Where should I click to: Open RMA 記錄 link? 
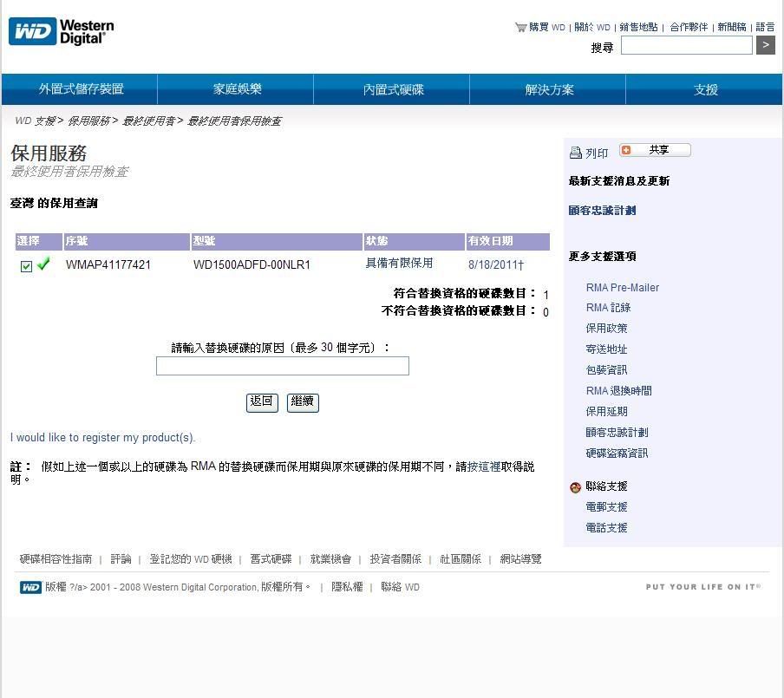[x=608, y=308]
